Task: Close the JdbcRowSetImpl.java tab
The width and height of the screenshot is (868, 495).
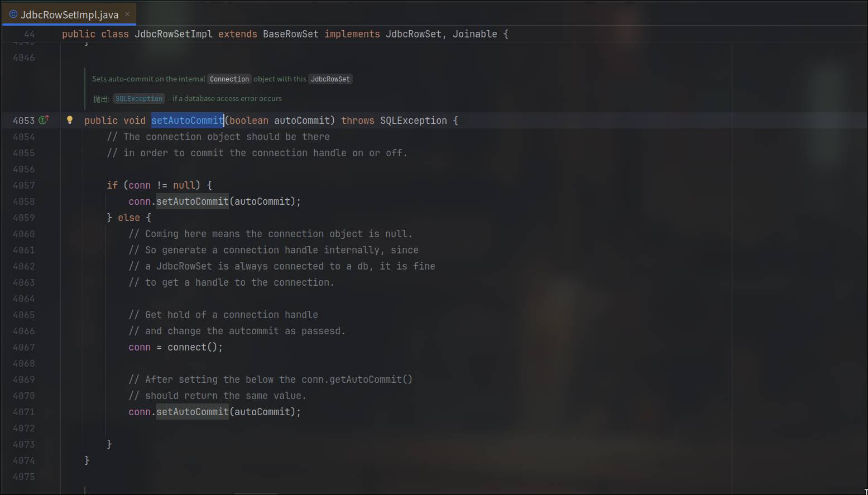Action: (127, 14)
